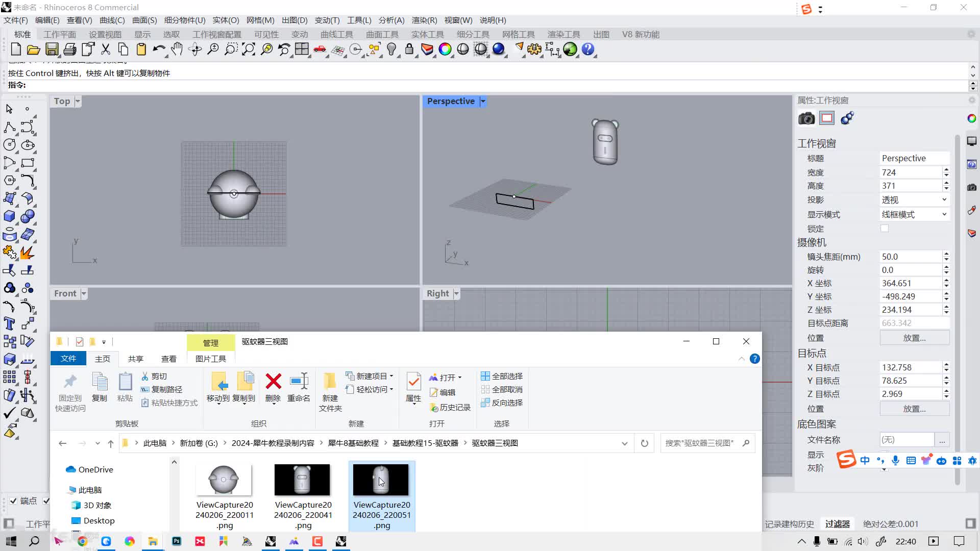Increase the 宽度 width stepper
Viewport: 980px width, 551px height.
pyautogui.click(x=946, y=170)
